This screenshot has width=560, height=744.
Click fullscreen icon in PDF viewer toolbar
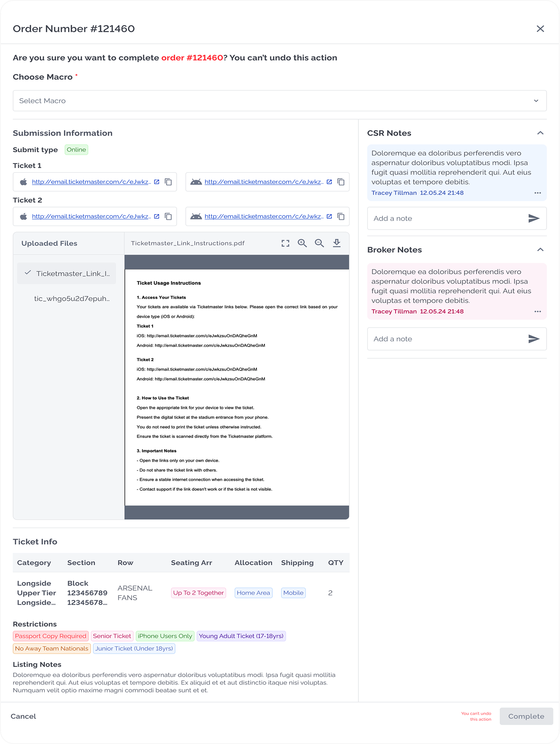pos(285,243)
